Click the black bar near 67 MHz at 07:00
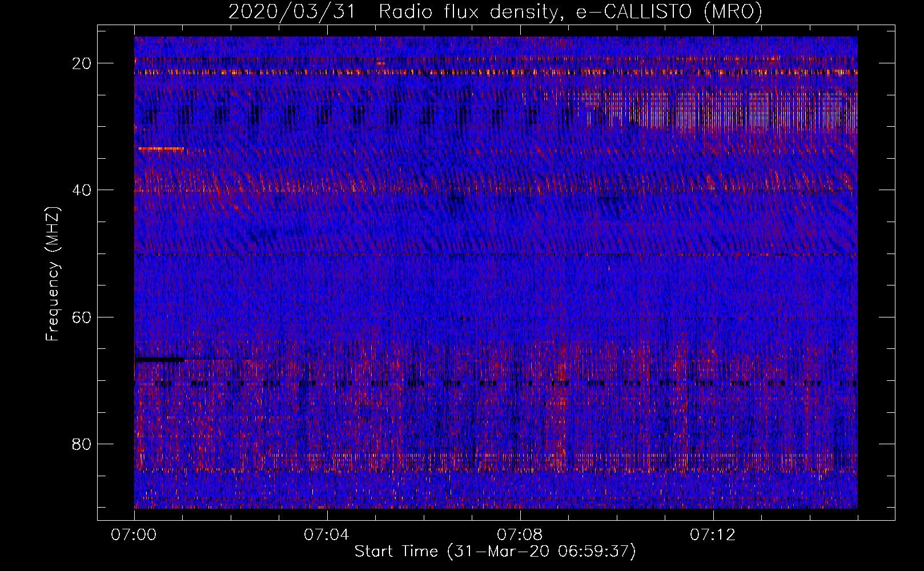This screenshot has height=571, width=924. pos(159,360)
